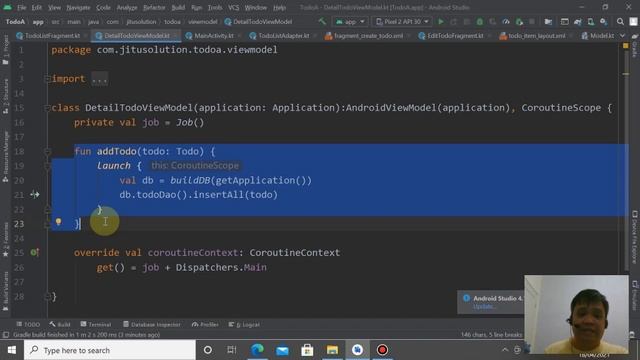
Task: Open the Favorites sidebar panel
Action: click(x=5, y=239)
